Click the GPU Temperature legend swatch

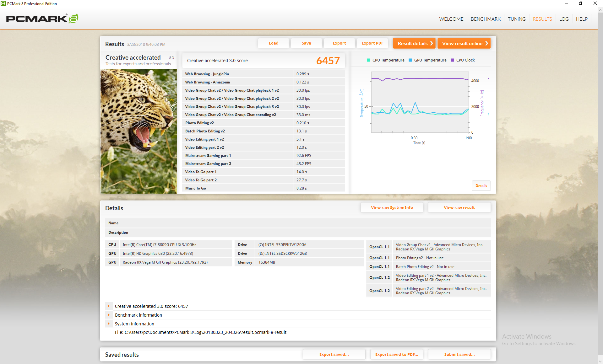(410, 60)
